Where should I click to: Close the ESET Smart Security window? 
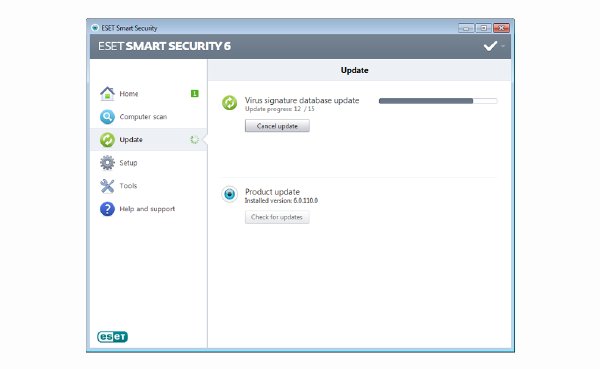(x=501, y=28)
